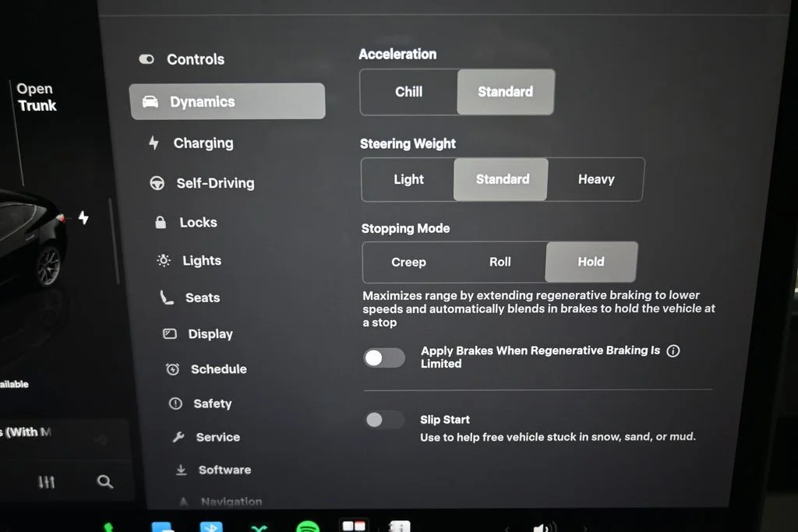Open media search with magnifier icon
This screenshot has height=532, width=798.
pyautogui.click(x=105, y=481)
